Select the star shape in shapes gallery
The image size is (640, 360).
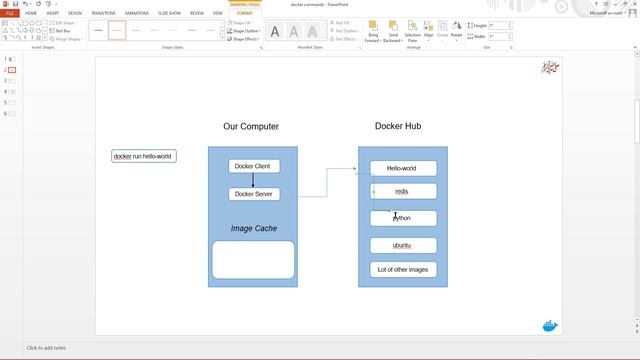38,38
